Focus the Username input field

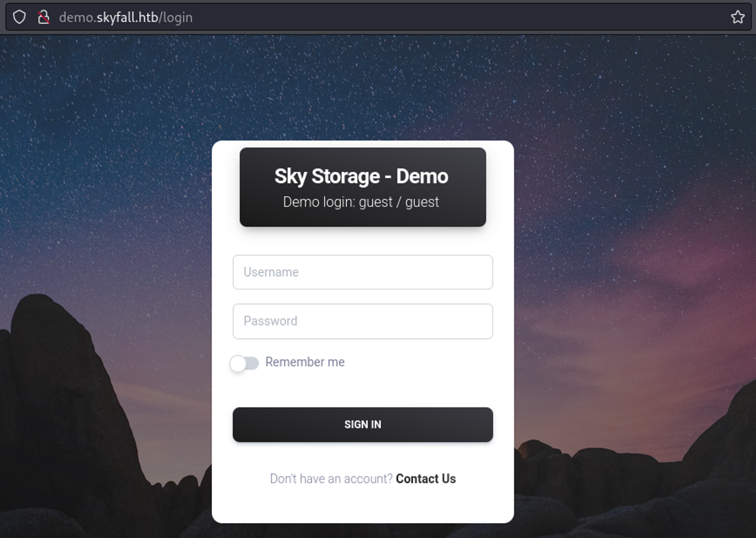(x=363, y=272)
